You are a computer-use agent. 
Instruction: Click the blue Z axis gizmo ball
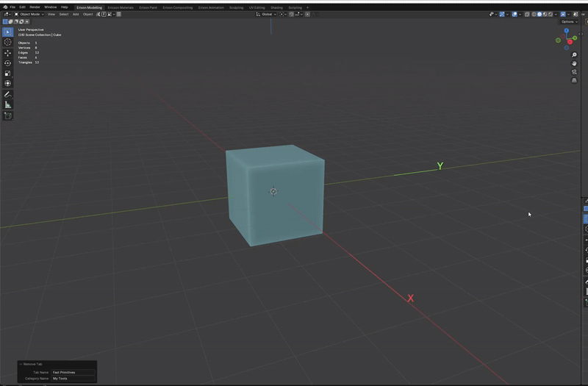pyautogui.click(x=566, y=31)
